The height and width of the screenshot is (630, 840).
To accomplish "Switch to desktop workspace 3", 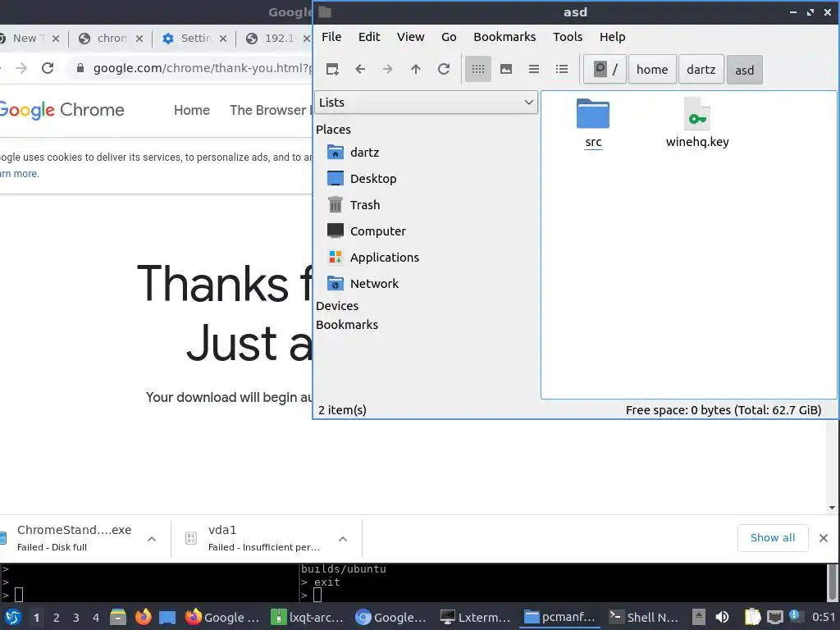I will click(x=76, y=618).
